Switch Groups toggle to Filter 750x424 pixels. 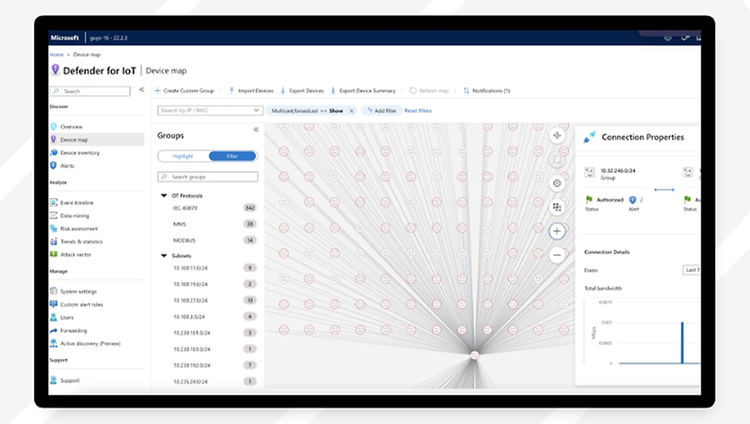click(232, 156)
